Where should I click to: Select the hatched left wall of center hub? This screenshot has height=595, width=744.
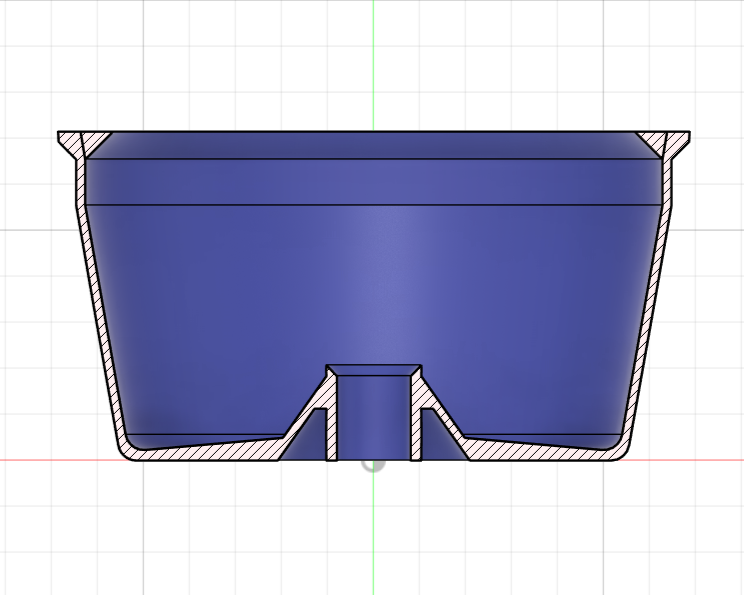tap(331, 420)
